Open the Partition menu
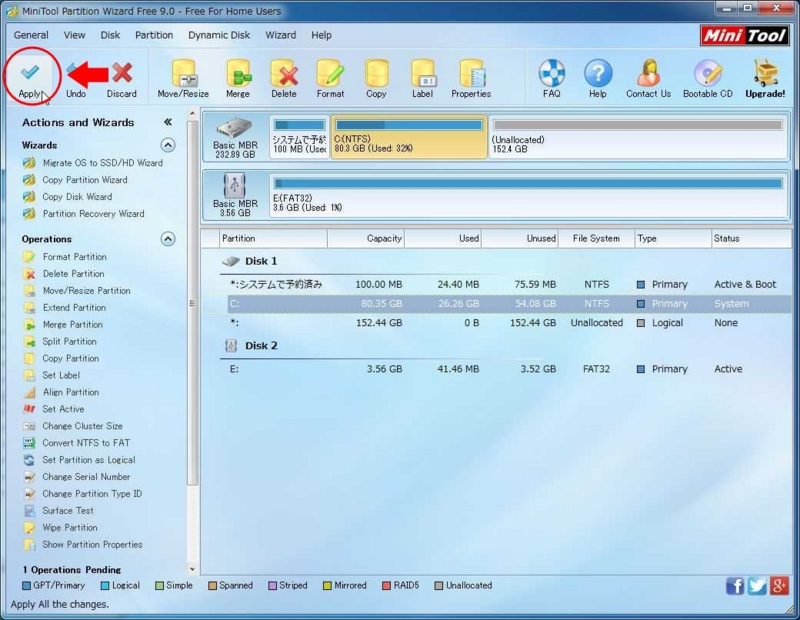This screenshot has height=620, width=800. [154, 35]
